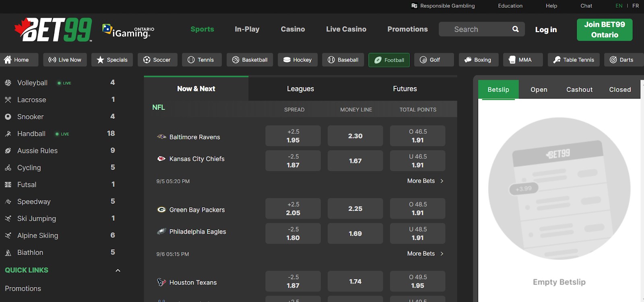Click the Aussie Rules sidebar icon
The height and width of the screenshot is (302, 644).
coord(8,151)
